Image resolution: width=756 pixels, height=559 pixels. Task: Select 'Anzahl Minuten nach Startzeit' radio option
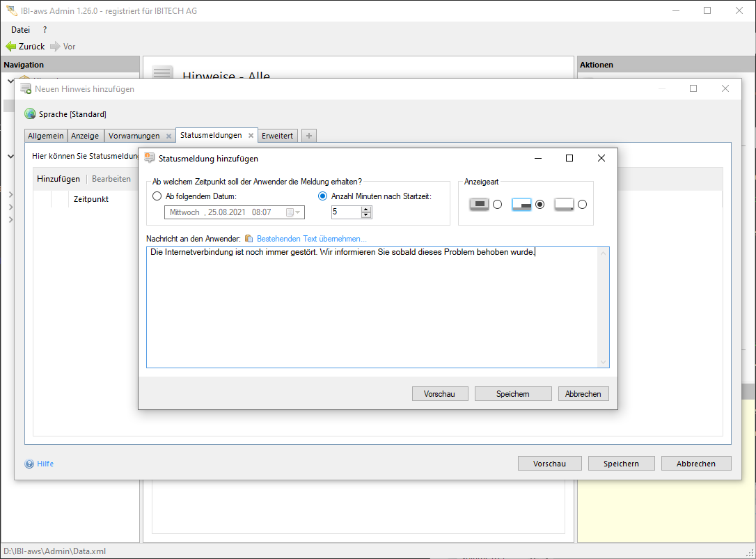pyautogui.click(x=322, y=196)
